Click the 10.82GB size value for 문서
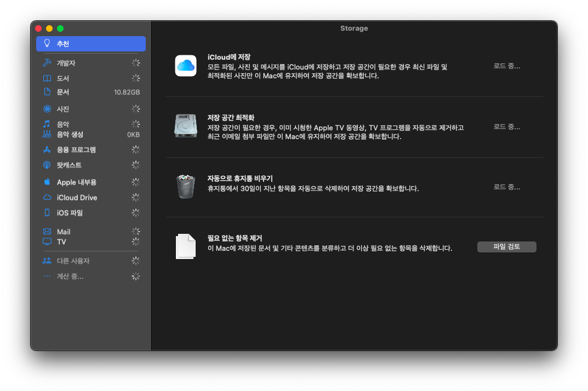 pyautogui.click(x=127, y=92)
